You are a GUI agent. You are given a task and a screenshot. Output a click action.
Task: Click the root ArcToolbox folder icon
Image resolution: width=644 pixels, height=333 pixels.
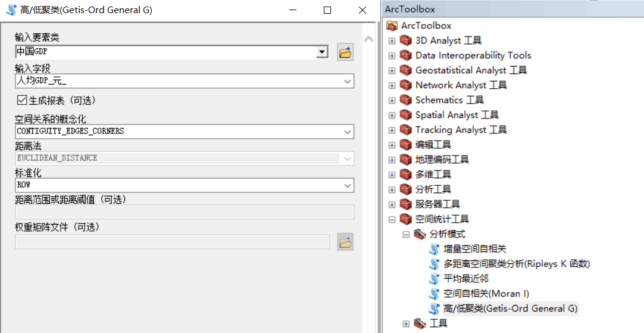click(x=392, y=26)
